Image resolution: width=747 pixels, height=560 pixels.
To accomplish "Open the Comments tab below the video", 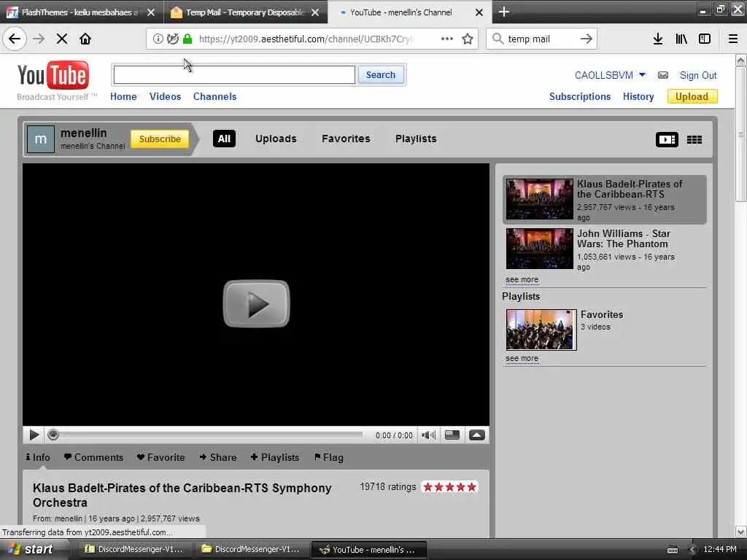I will (93, 457).
